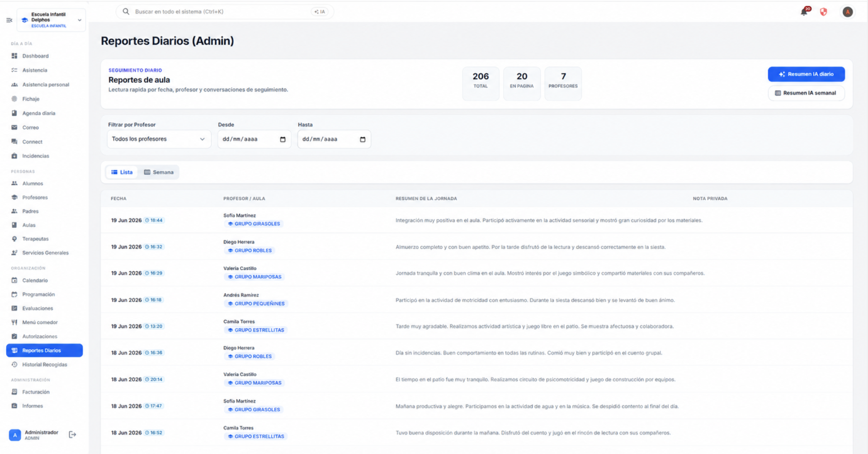Click GRUPO GIRASOLES tag on 19 Jun 18:44 row
868x454 pixels.
click(x=254, y=224)
